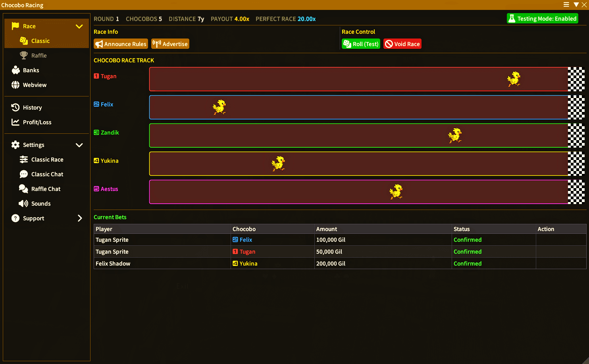Click the Support question mark icon

tap(15, 218)
